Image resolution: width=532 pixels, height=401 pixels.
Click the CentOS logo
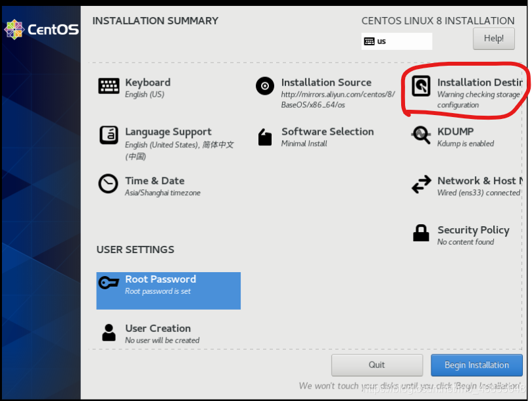[x=41, y=30]
